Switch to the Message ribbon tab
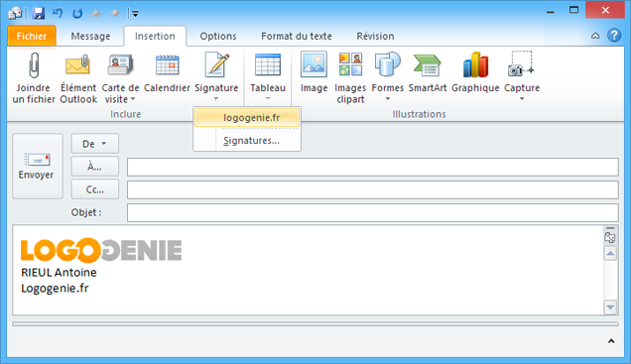Viewport: 631px width, 364px height. click(x=90, y=36)
